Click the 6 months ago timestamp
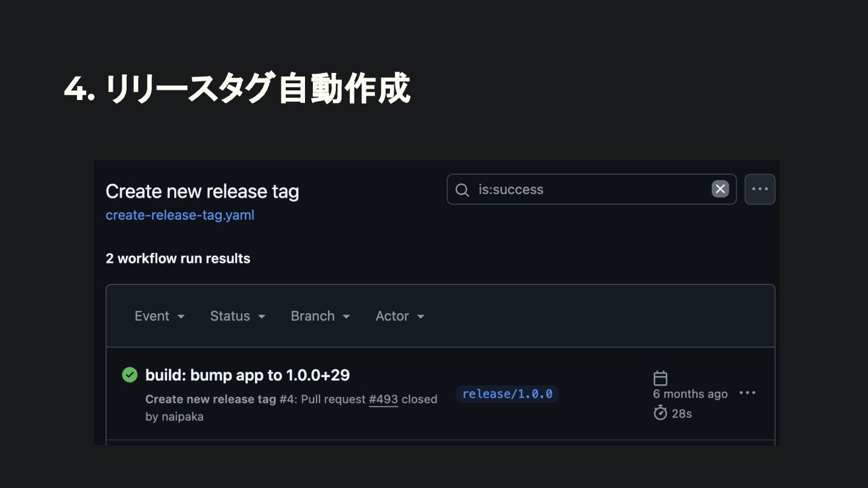 pyautogui.click(x=690, y=394)
